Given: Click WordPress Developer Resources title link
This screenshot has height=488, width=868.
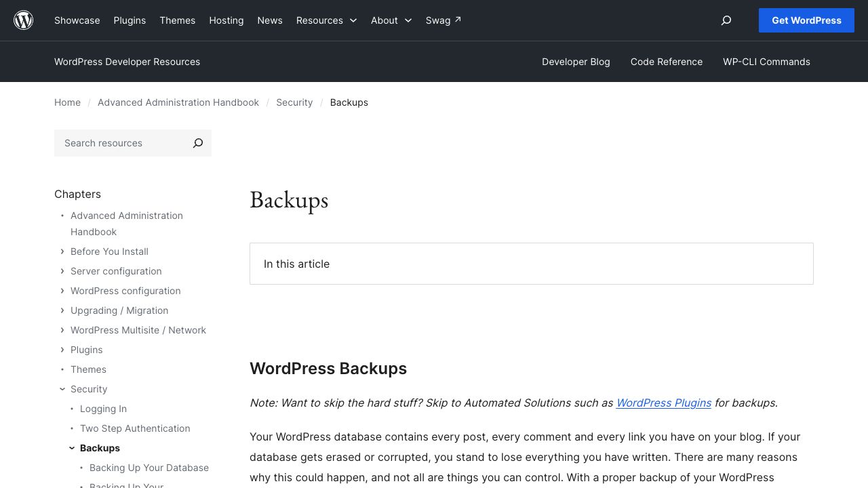Looking at the screenshot, I should pos(127,62).
